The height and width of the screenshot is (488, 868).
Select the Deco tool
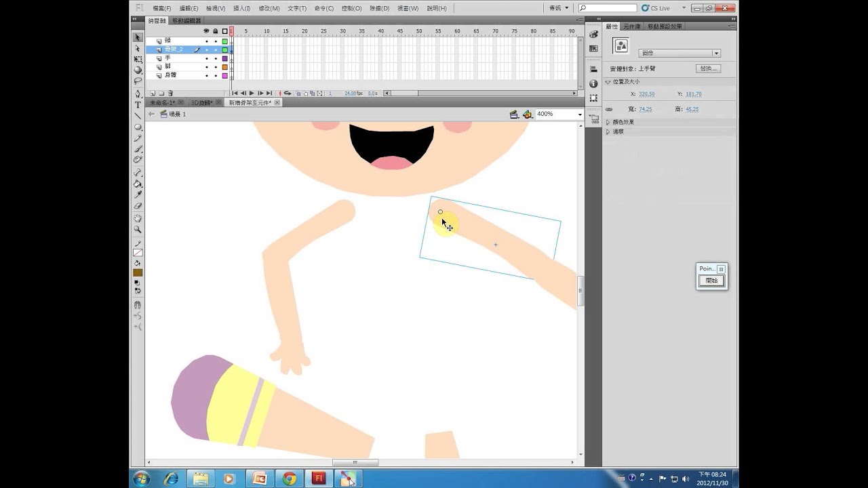(138, 159)
